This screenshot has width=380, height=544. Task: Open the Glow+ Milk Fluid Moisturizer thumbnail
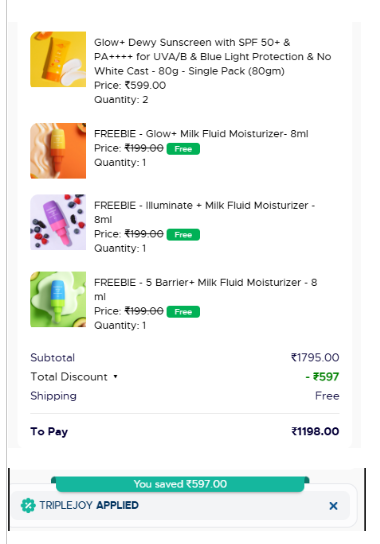click(58, 151)
